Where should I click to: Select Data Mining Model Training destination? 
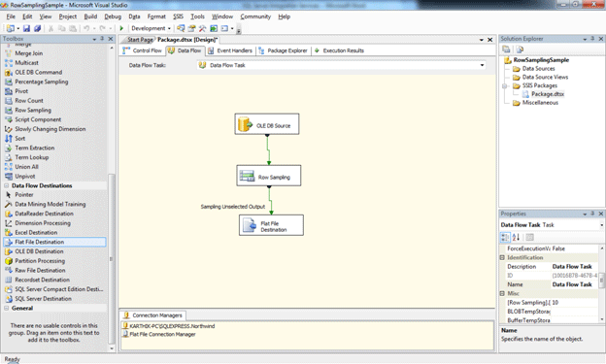click(50, 204)
